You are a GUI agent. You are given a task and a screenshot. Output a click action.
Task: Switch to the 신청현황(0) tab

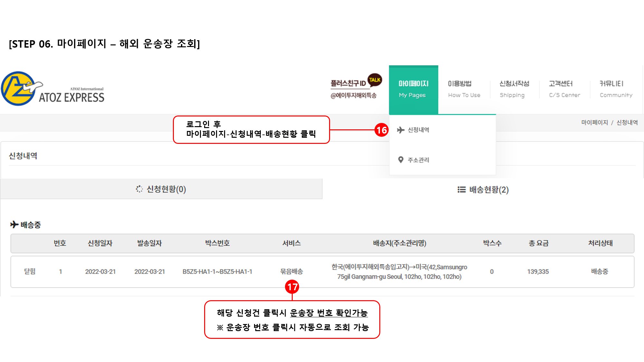coord(162,189)
